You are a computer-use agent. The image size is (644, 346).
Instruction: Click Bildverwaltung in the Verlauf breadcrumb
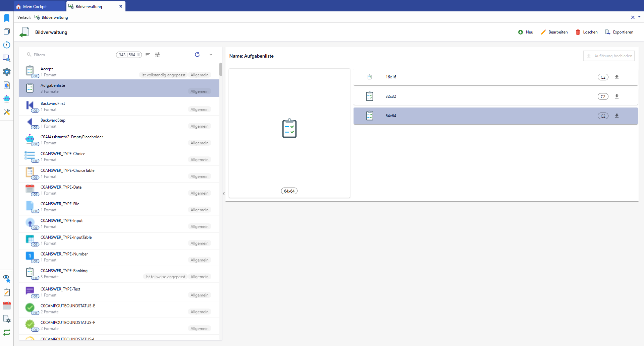51,17
